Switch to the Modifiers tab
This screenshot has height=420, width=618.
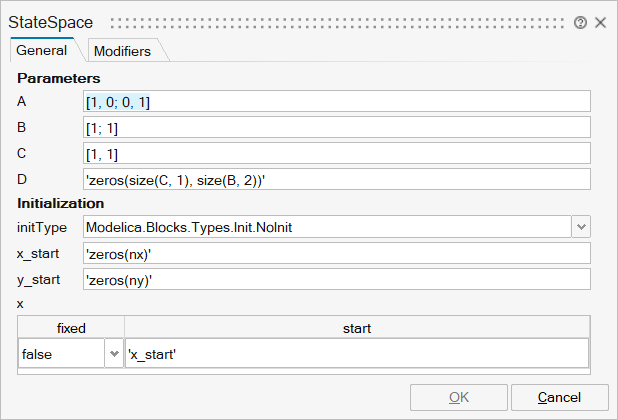click(x=121, y=51)
